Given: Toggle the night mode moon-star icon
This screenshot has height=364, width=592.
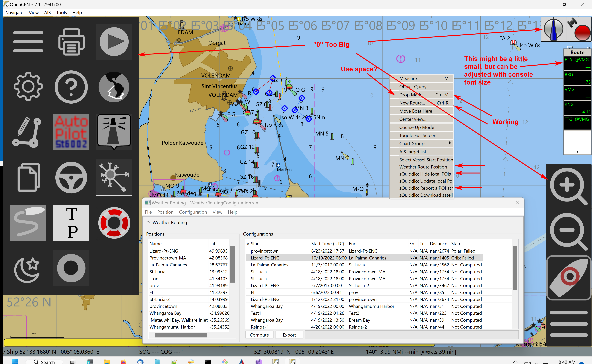Looking at the screenshot, I should tap(27, 269).
